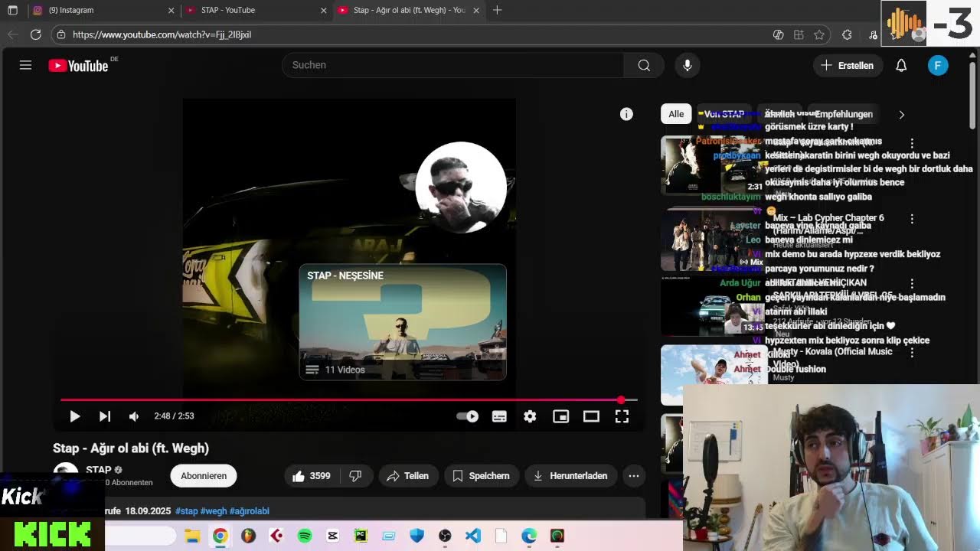Open Spotify from the taskbar

tap(305, 536)
